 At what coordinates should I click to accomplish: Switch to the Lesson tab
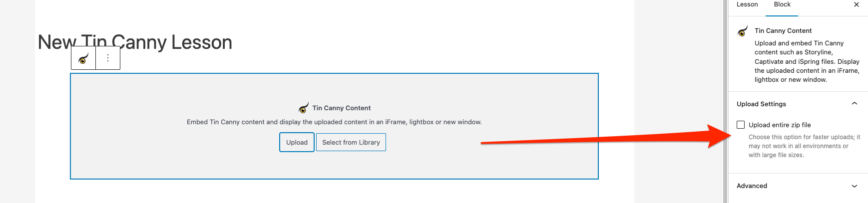747,4
